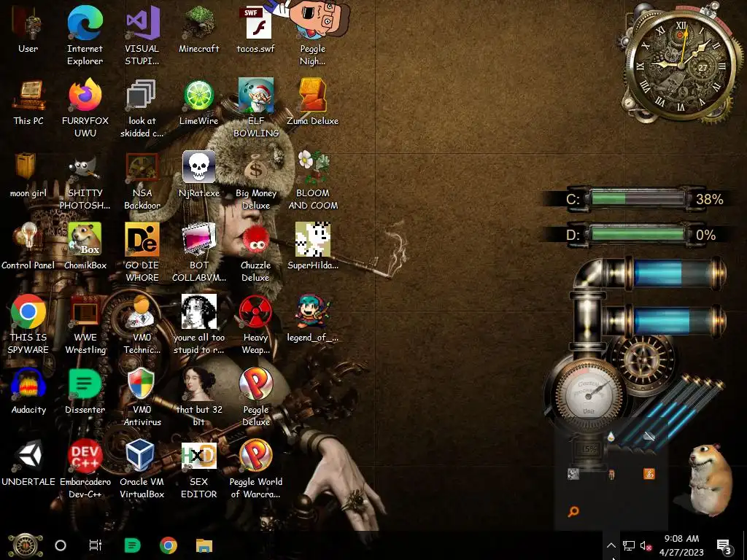The width and height of the screenshot is (747, 560).
Task: Select the NjRat.exe skull icon
Action: (198, 175)
